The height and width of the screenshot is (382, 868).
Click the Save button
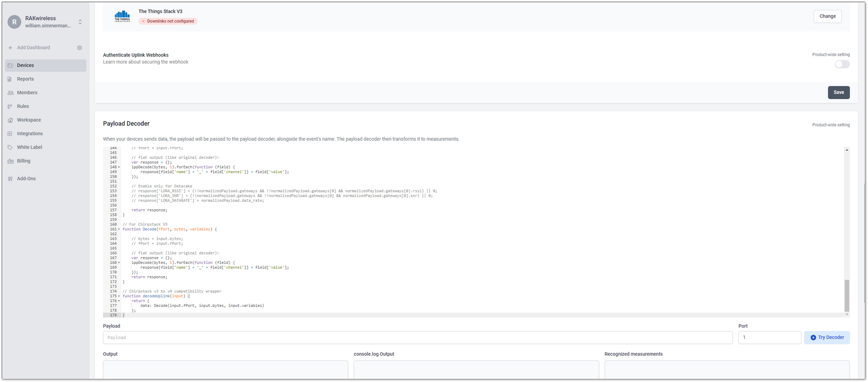pyautogui.click(x=839, y=92)
